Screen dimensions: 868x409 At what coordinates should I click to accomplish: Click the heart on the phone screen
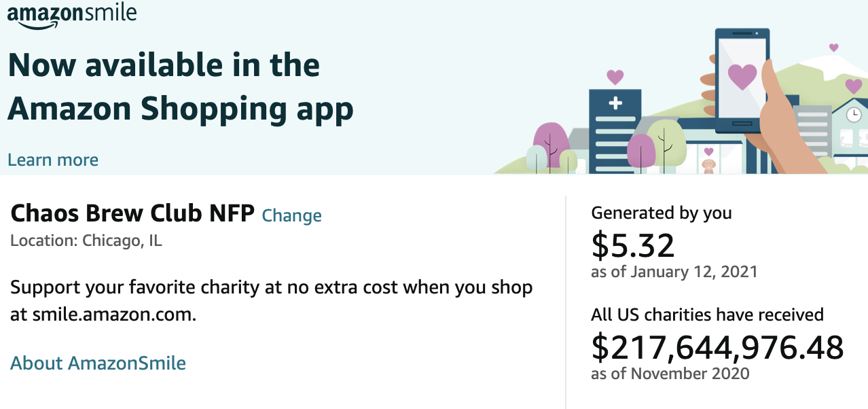742,76
